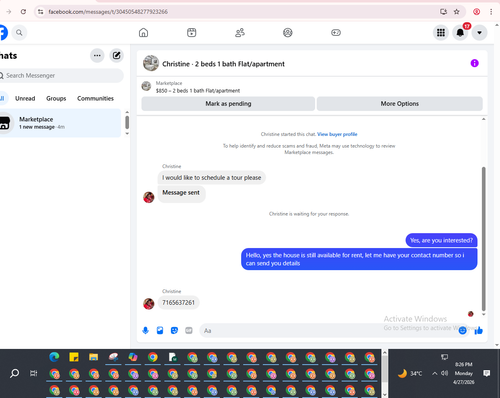Open Sticky Notes from taskbar
Screen dimensions: 500x398
click(74, 357)
